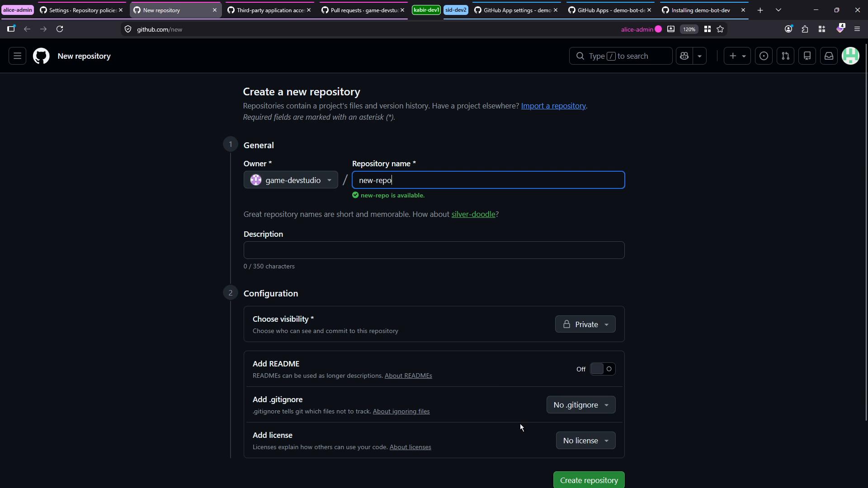Open repositories icon in header
This screenshot has width=868, height=488.
pos(807,56)
